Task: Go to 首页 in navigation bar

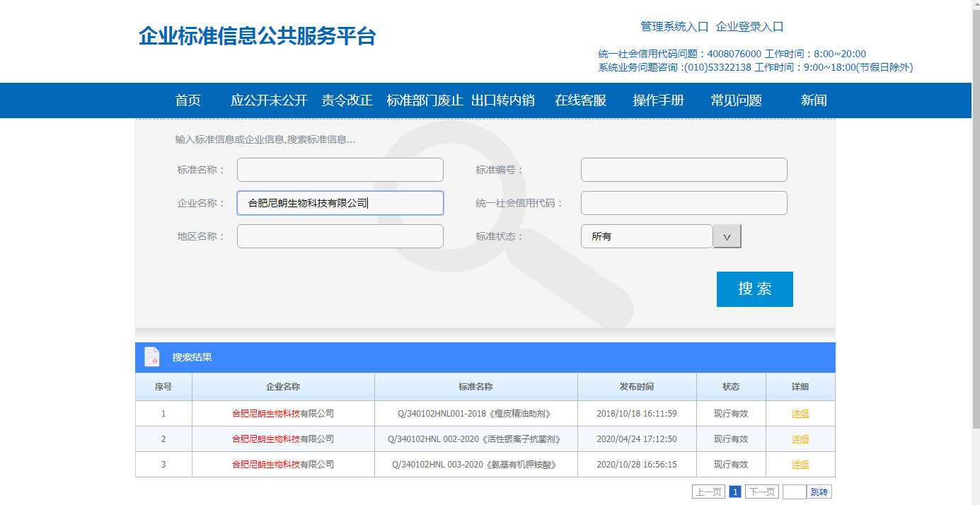Action: 188,100
